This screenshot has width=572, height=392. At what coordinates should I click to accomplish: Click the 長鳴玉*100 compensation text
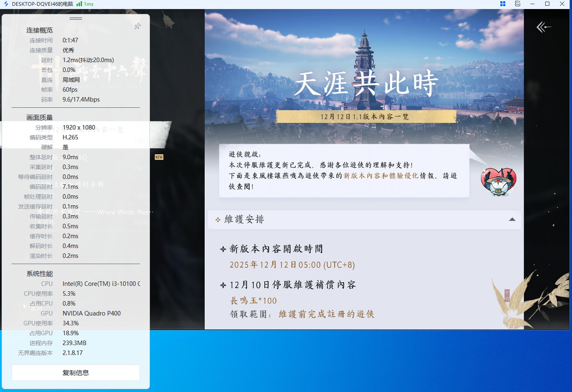pos(254,301)
